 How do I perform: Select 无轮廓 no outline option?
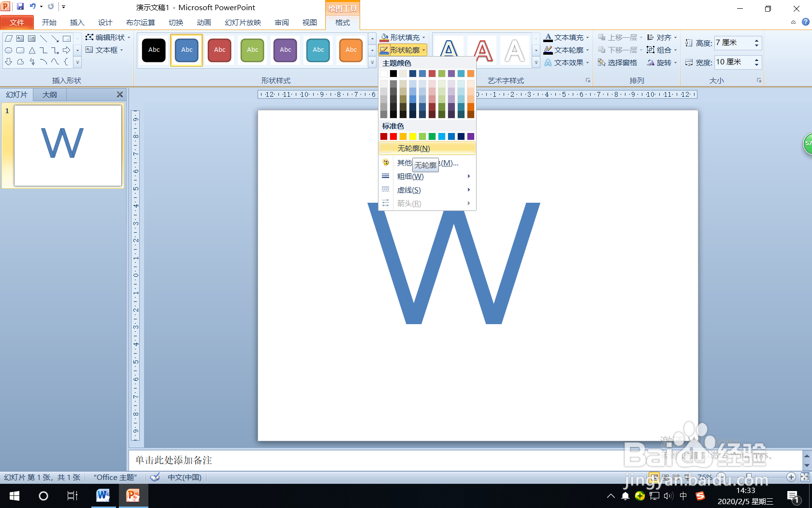427,148
